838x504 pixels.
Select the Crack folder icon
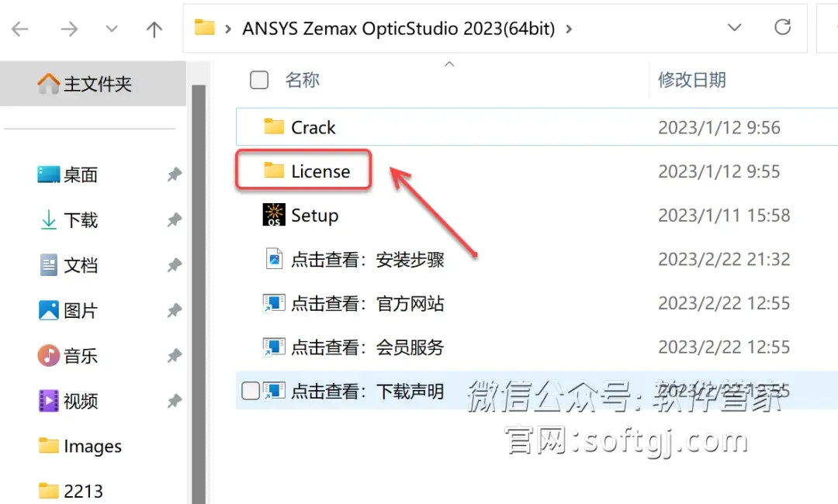274,126
